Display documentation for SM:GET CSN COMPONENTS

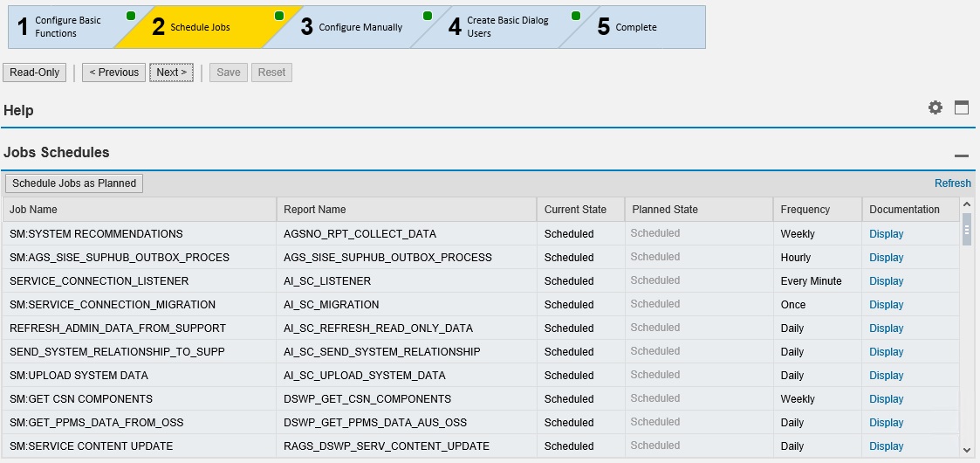pyautogui.click(x=887, y=399)
